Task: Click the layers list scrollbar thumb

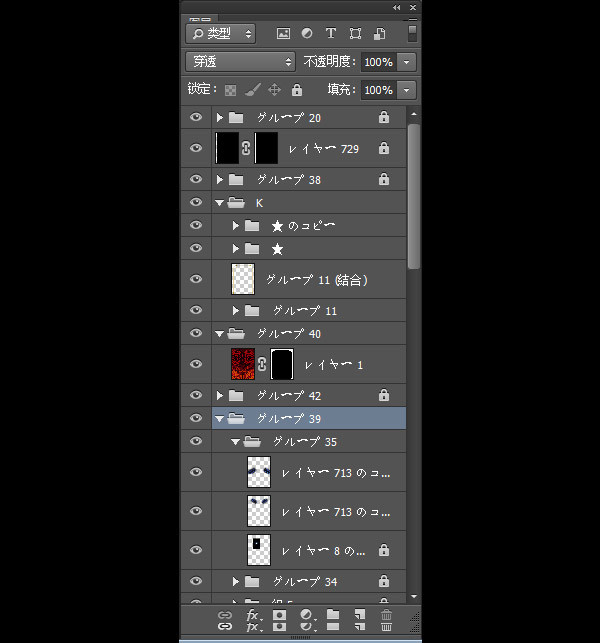Action: click(414, 196)
